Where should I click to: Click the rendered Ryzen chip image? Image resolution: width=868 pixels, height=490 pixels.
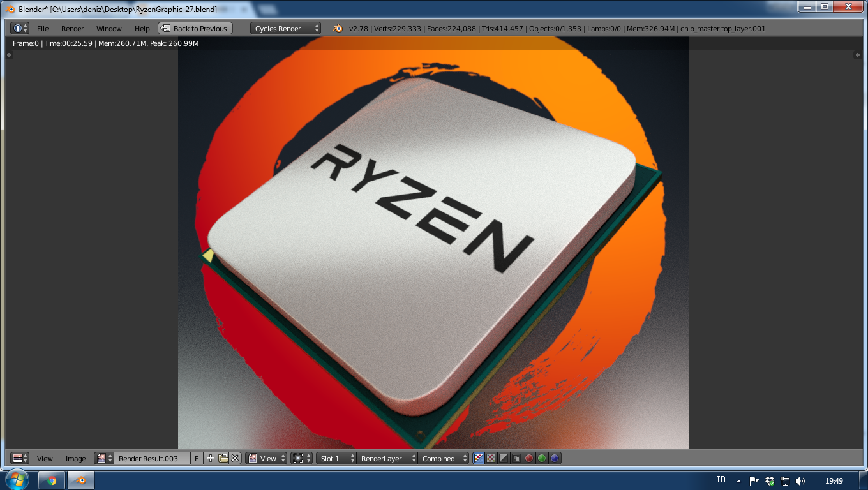point(433,242)
